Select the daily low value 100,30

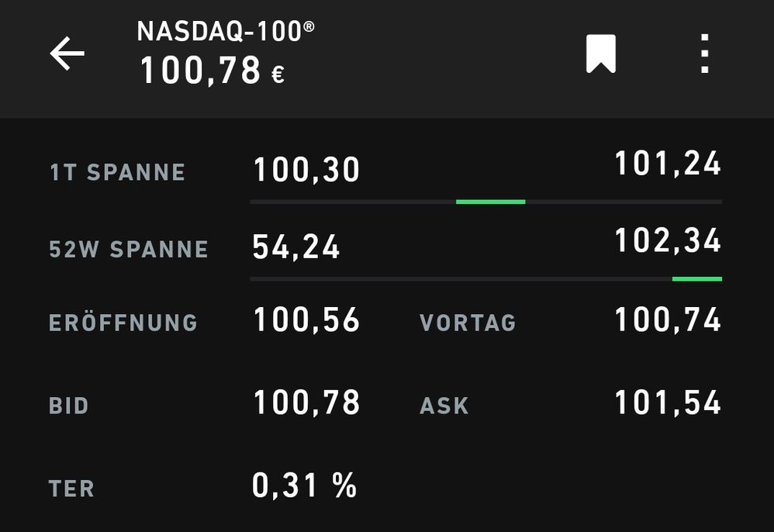[x=307, y=171]
